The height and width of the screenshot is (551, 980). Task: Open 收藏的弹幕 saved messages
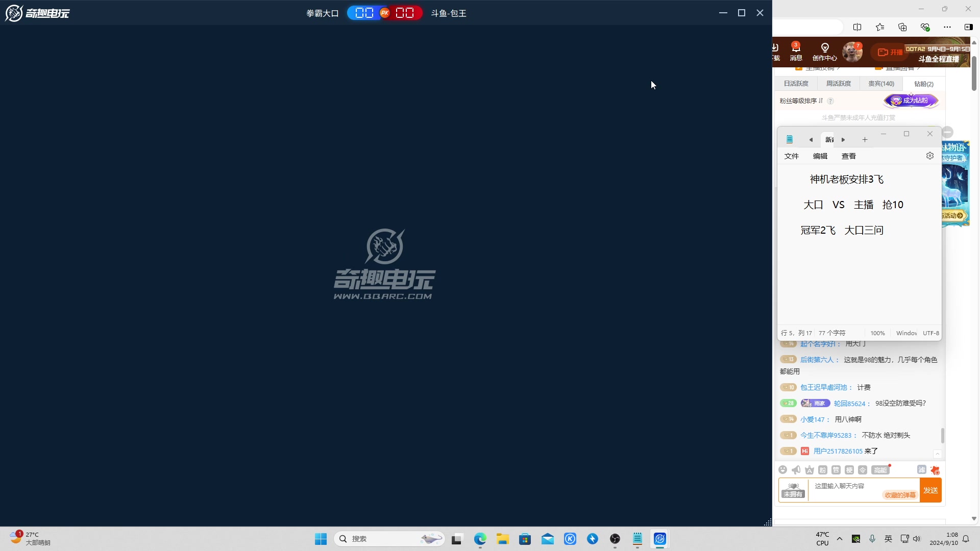(x=900, y=495)
